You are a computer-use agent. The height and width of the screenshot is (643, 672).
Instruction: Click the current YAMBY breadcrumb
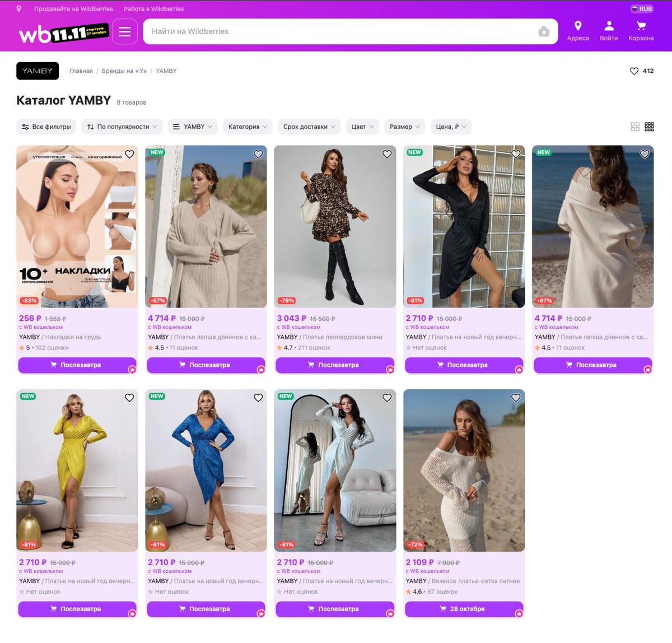(x=166, y=71)
